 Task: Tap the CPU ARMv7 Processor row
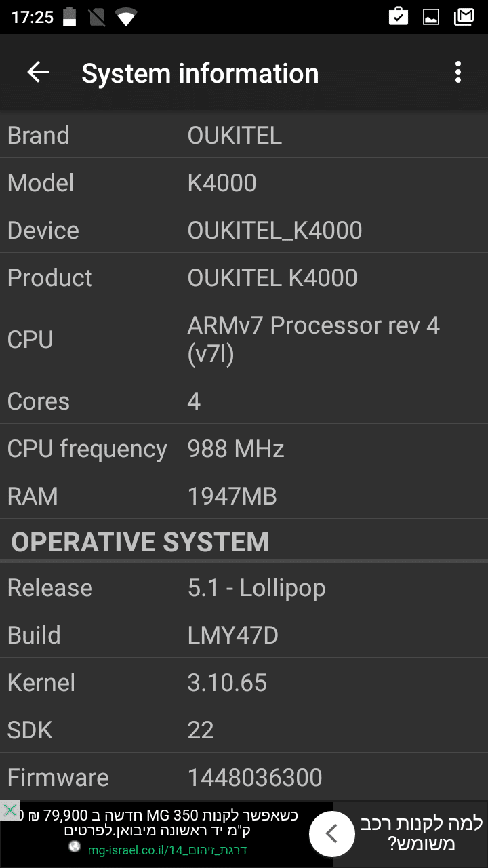tap(244, 339)
